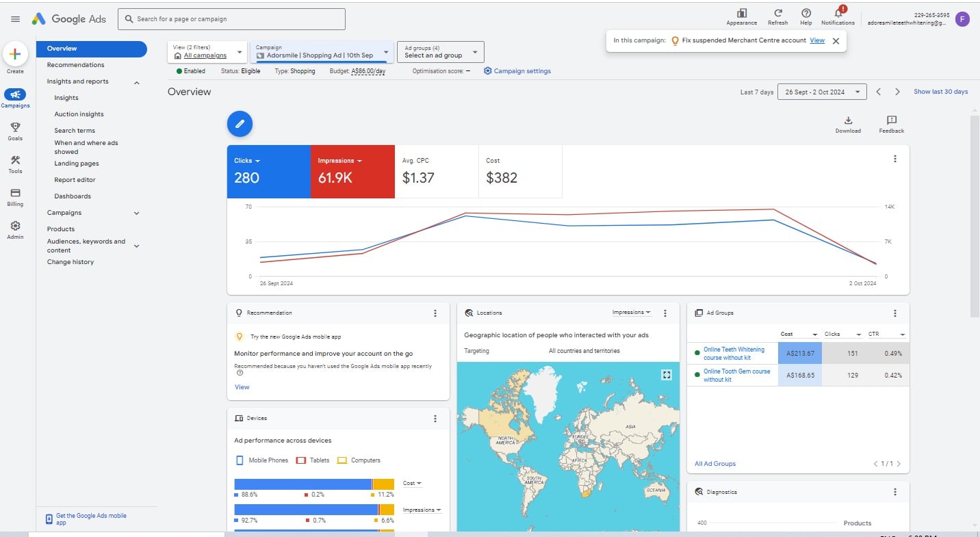This screenshot has width=980, height=537.
Task: Go to Search terms page
Action: pyautogui.click(x=75, y=131)
